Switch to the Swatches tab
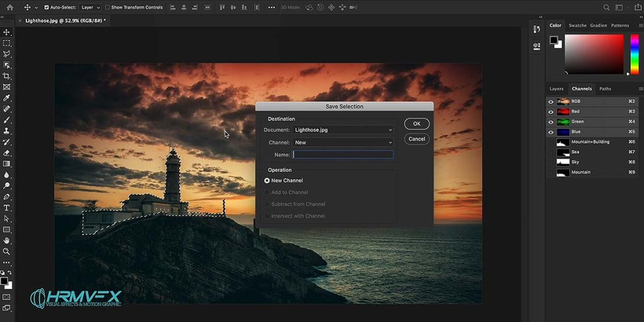This screenshot has height=322, width=644. click(577, 25)
